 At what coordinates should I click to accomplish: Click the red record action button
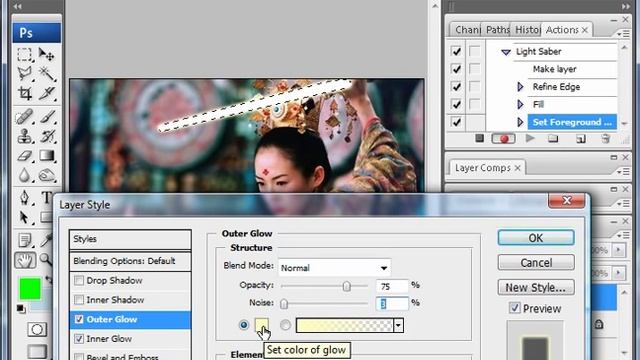tap(504, 139)
